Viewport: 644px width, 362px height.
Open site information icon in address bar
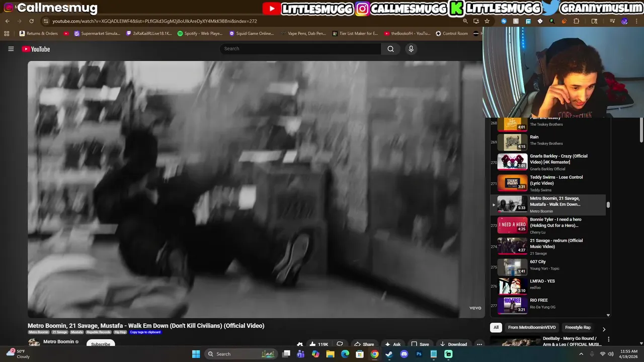tap(46, 21)
